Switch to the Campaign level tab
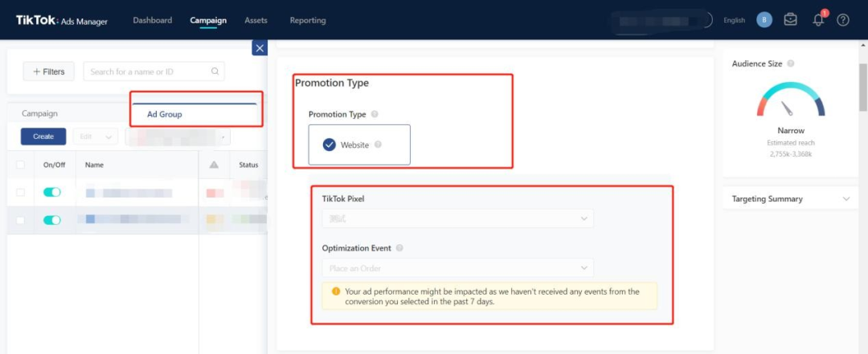 40,113
